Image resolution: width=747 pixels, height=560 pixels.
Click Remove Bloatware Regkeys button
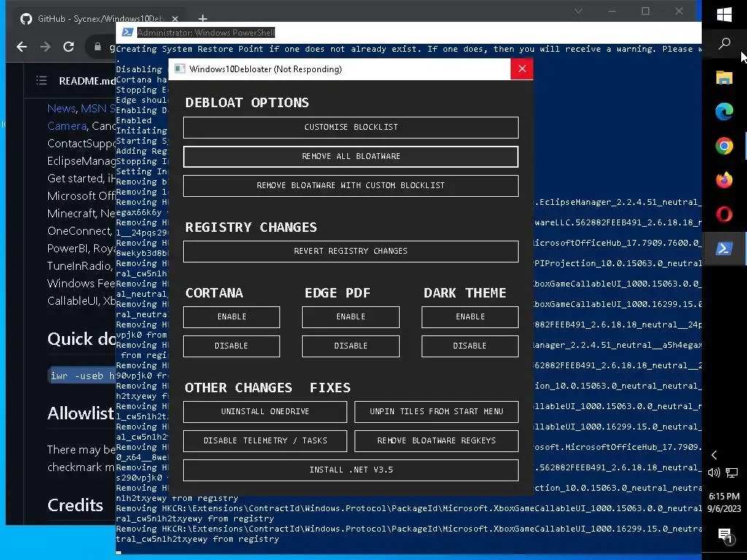tap(436, 440)
